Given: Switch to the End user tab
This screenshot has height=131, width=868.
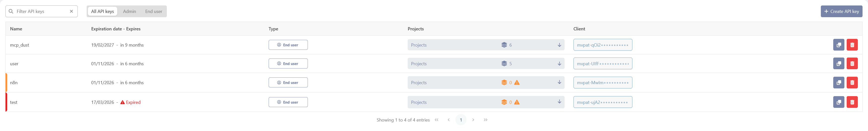Looking at the screenshot, I should 154,11.
